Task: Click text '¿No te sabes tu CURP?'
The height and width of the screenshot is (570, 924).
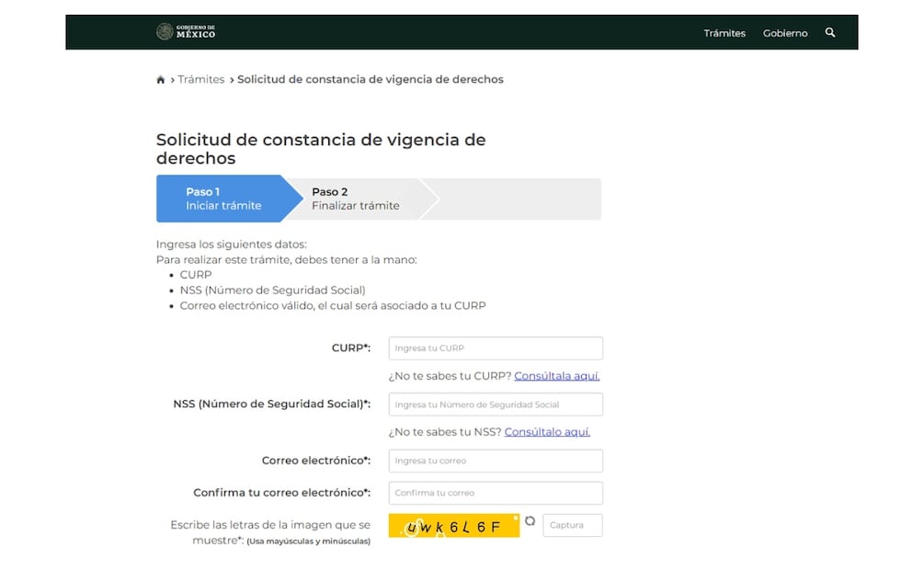Action: (x=450, y=375)
